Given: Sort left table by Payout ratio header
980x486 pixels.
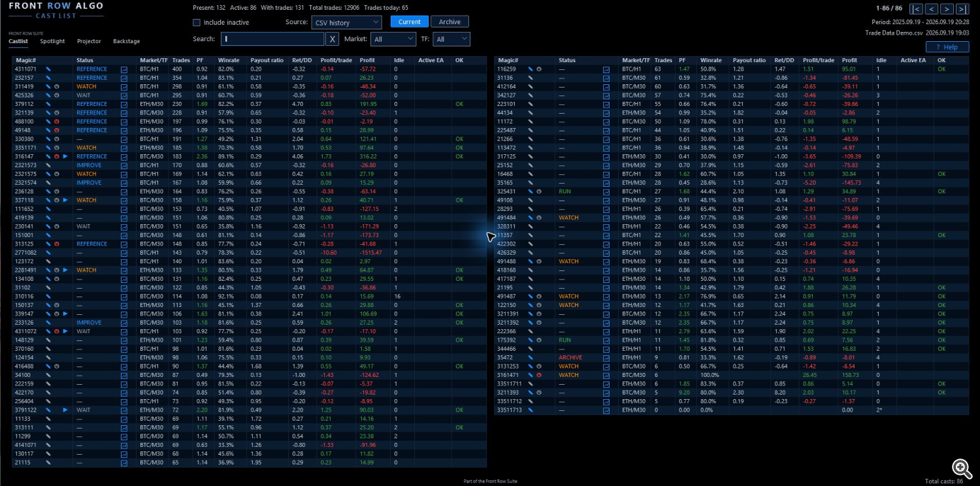Looking at the screenshot, I should point(267,60).
